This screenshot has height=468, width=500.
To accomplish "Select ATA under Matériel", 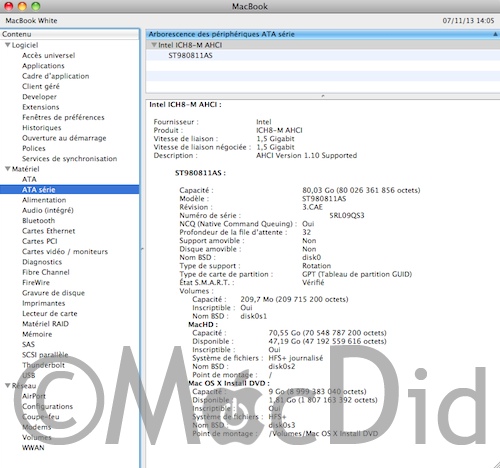I will (x=29, y=179).
